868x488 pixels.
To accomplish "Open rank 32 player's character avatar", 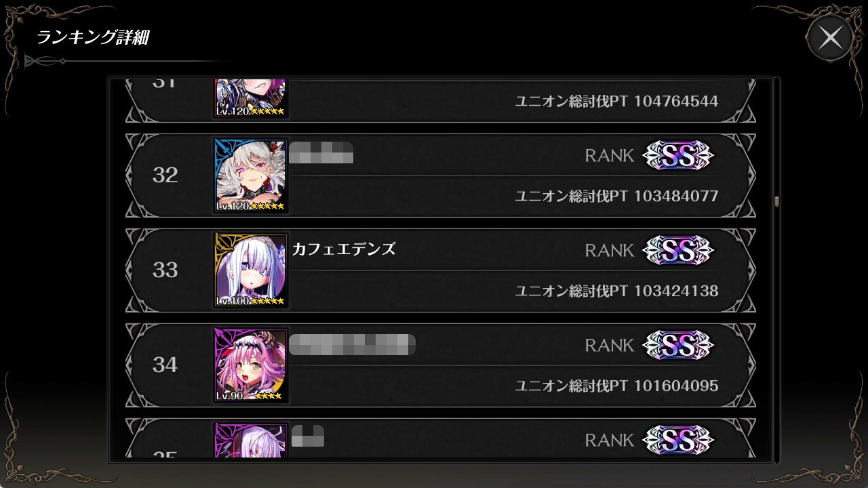I will tap(251, 176).
